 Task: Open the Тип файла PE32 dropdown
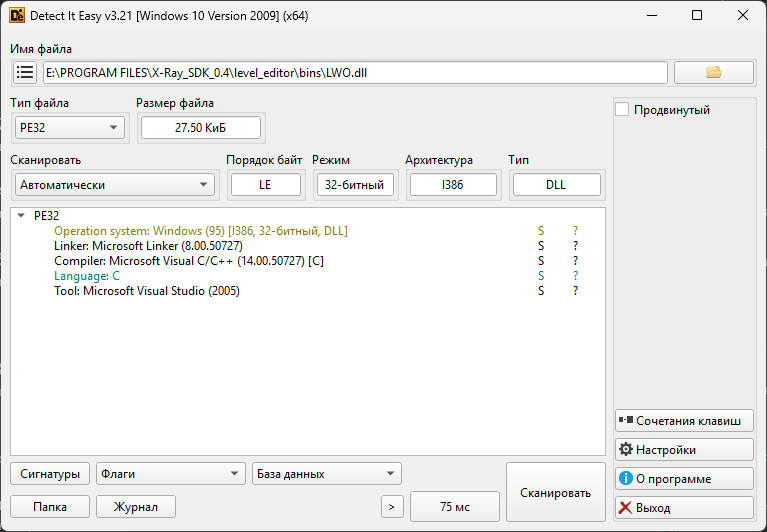point(69,128)
